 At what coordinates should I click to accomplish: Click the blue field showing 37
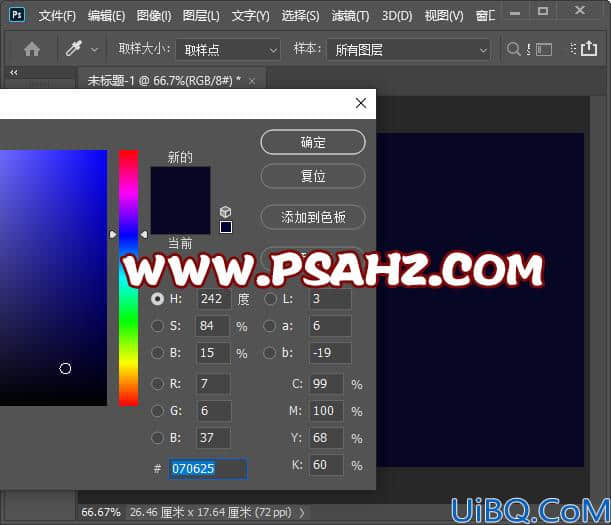pyautogui.click(x=213, y=438)
